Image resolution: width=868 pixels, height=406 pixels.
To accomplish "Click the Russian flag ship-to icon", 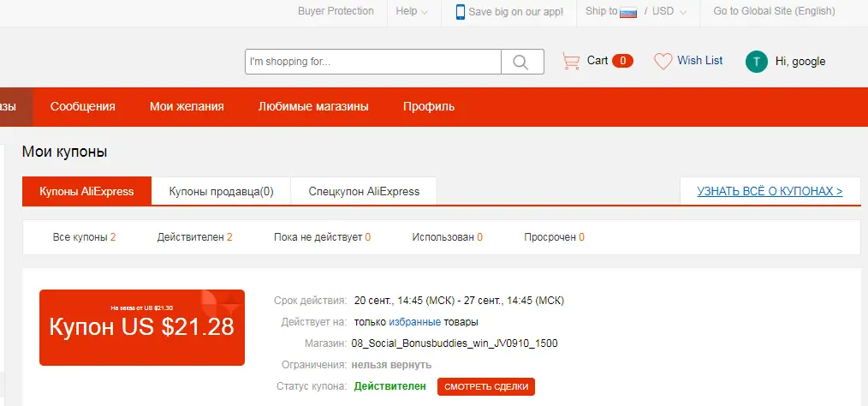I will click(628, 12).
